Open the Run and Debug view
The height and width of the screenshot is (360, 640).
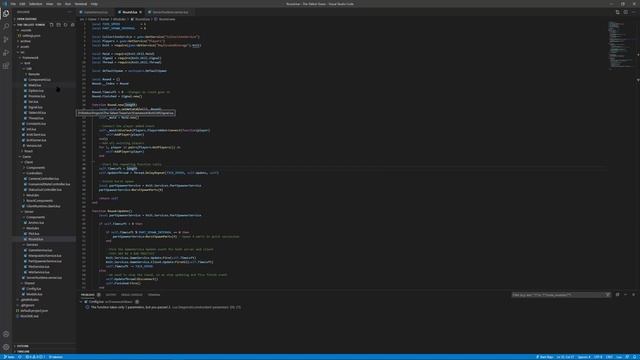6,53
